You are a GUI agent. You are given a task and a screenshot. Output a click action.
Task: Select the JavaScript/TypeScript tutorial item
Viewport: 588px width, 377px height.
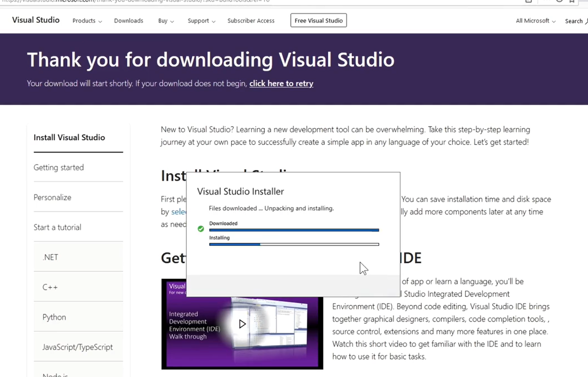pos(77,347)
